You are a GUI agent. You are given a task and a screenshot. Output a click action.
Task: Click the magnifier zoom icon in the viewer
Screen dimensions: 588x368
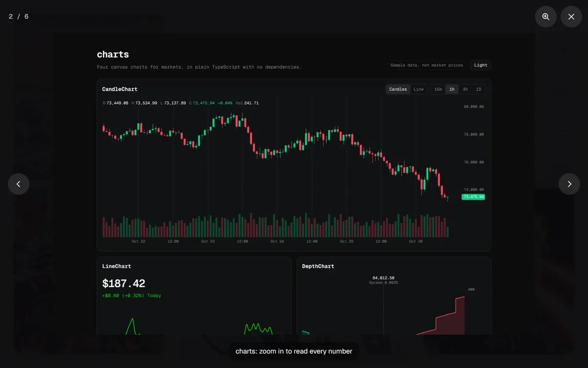[545, 17]
